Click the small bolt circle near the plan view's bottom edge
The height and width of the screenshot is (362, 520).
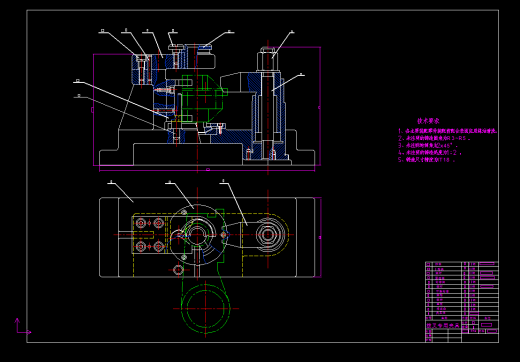tap(178, 269)
